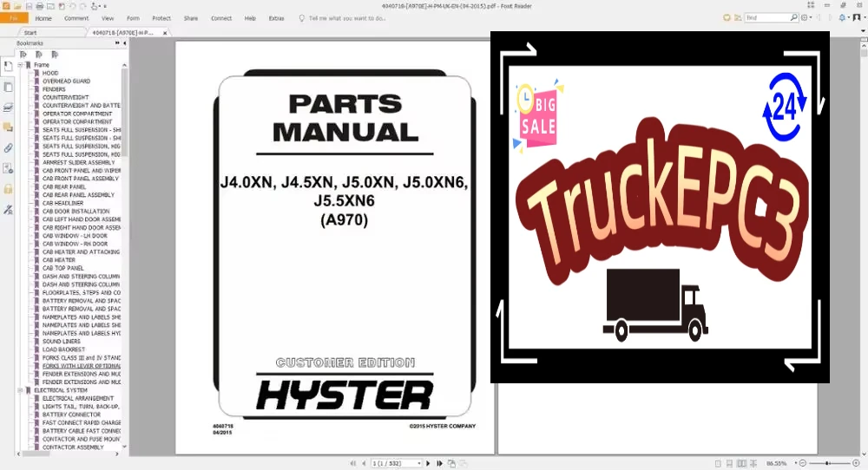
Task: Click the bookmarks panel vertical scrollbar
Action: tap(124, 111)
